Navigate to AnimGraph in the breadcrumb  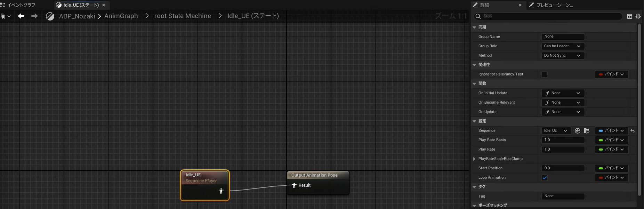tap(121, 16)
